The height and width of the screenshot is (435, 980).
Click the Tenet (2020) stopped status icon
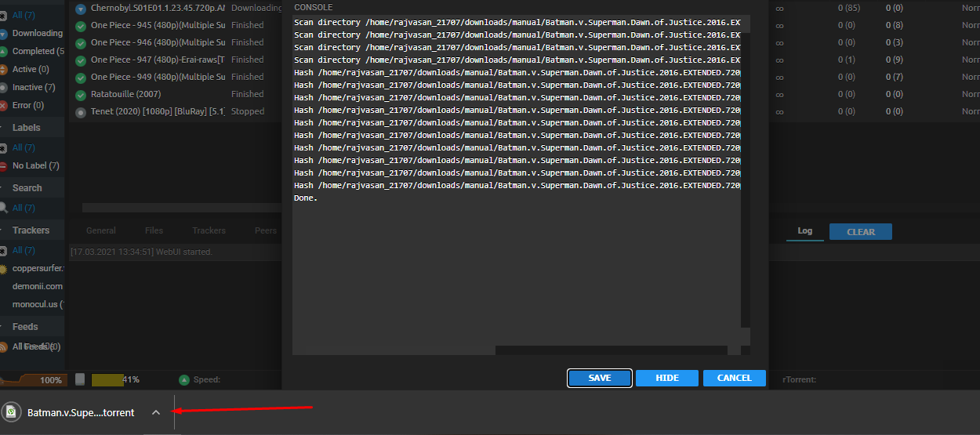[80, 112]
